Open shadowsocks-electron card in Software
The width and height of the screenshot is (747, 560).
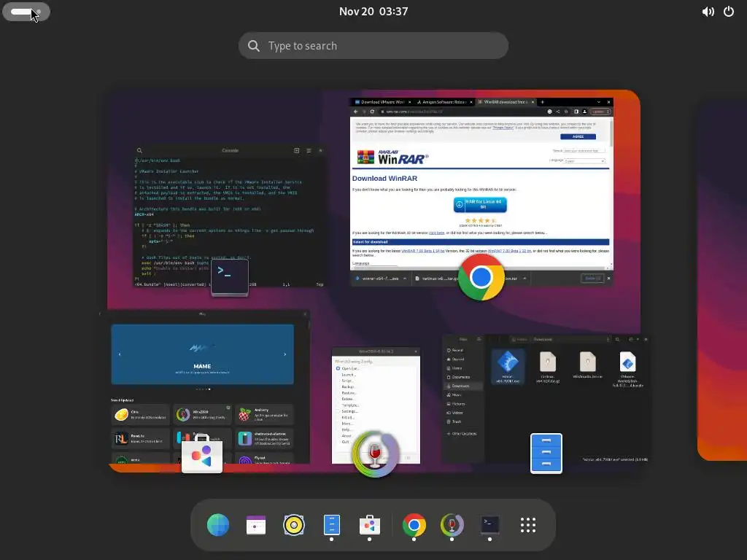[264, 438]
